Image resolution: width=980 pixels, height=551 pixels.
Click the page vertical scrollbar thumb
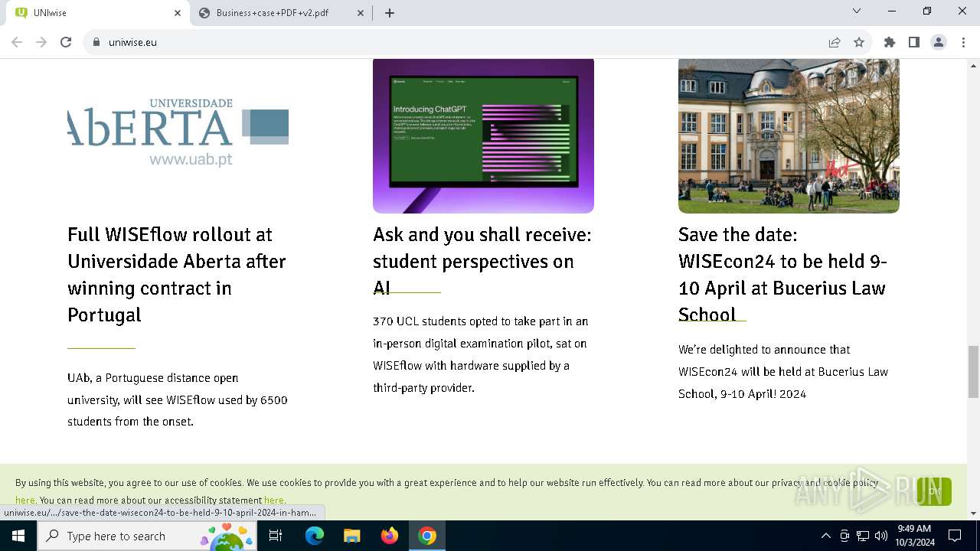pos(973,371)
